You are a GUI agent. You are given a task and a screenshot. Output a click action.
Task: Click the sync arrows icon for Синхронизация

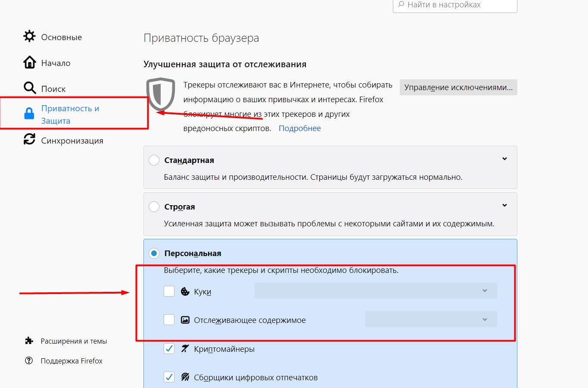click(x=29, y=139)
